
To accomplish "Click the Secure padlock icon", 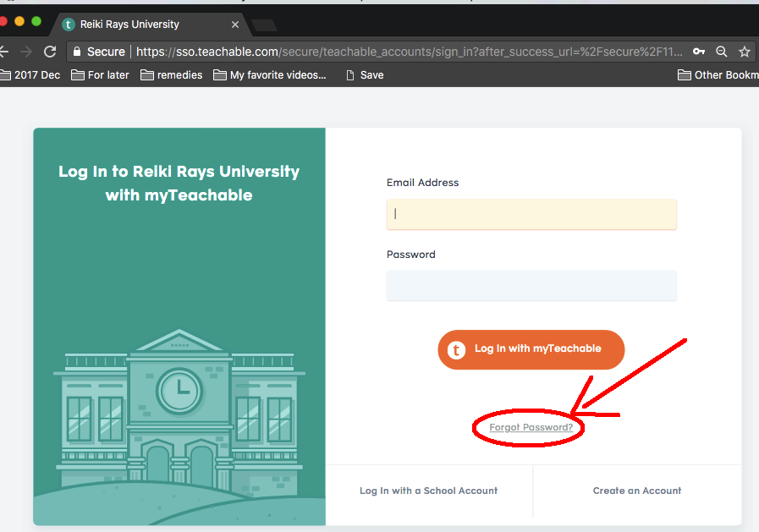I will [77, 52].
